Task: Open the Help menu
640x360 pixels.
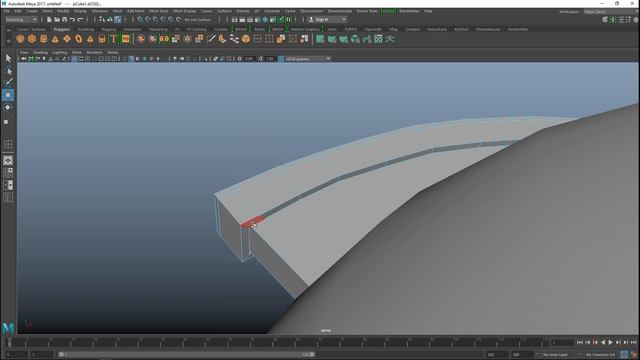Action: click(x=428, y=11)
